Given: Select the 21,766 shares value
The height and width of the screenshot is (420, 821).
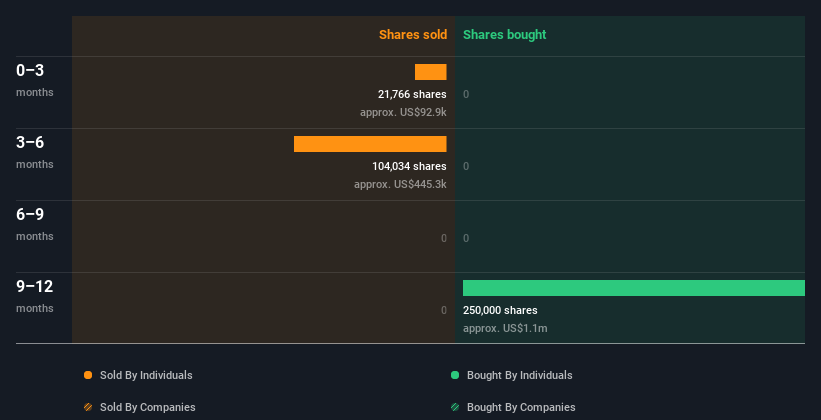Looking at the screenshot, I should coord(412,94).
